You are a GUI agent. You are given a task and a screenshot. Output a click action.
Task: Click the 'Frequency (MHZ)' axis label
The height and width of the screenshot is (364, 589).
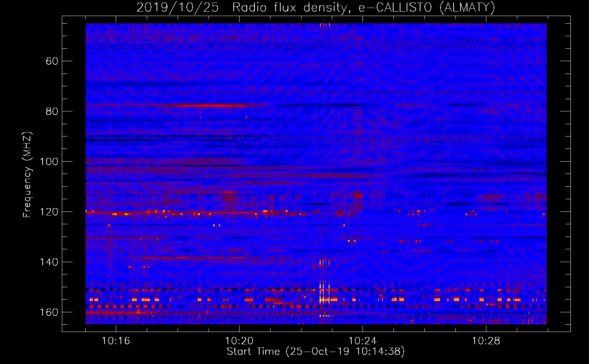point(27,175)
